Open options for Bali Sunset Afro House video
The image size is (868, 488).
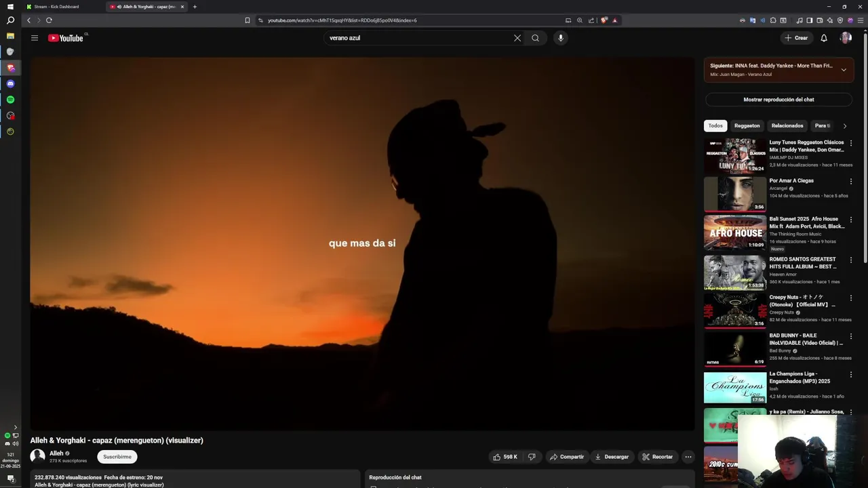(851, 220)
